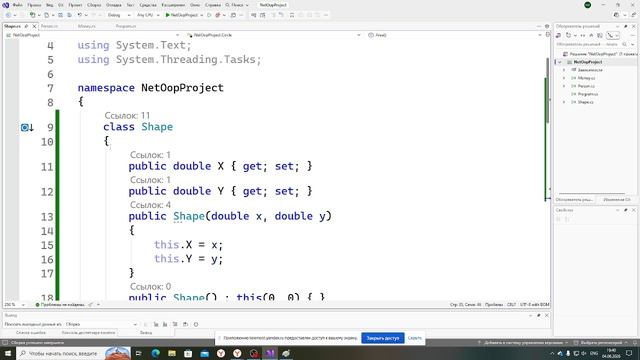Click the editor vertical scrollbar thumb
The image size is (640, 360).
click(x=547, y=90)
